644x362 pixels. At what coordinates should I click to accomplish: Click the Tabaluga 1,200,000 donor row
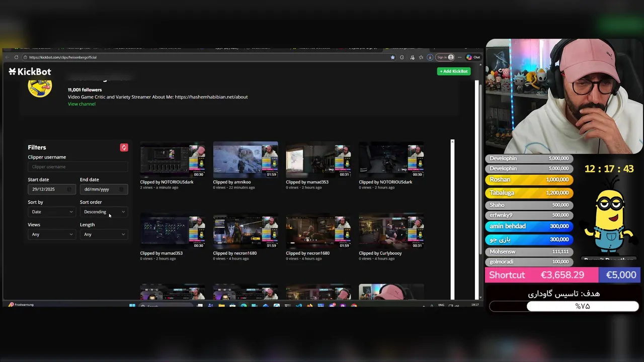pyautogui.click(x=529, y=193)
